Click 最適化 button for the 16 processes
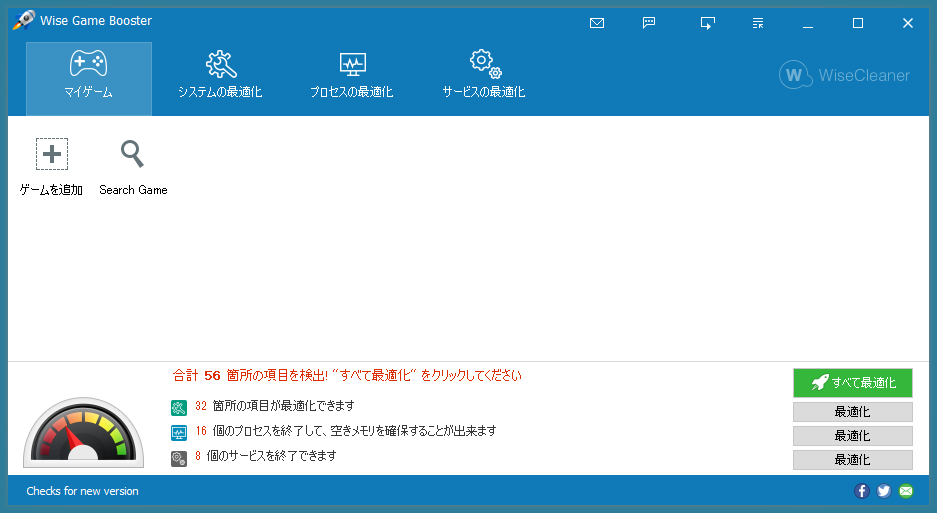 point(852,436)
